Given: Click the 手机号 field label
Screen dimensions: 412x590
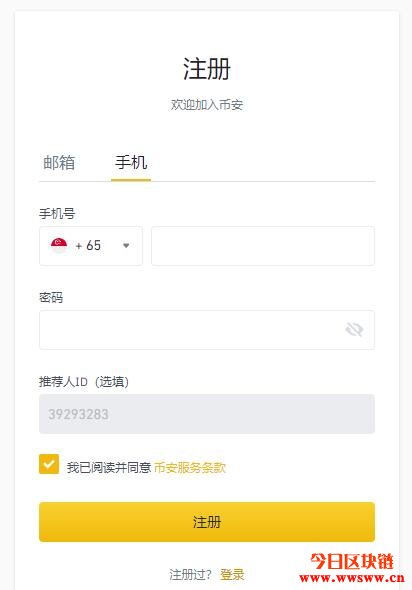Looking at the screenshot, I should (x=57, y=214).
